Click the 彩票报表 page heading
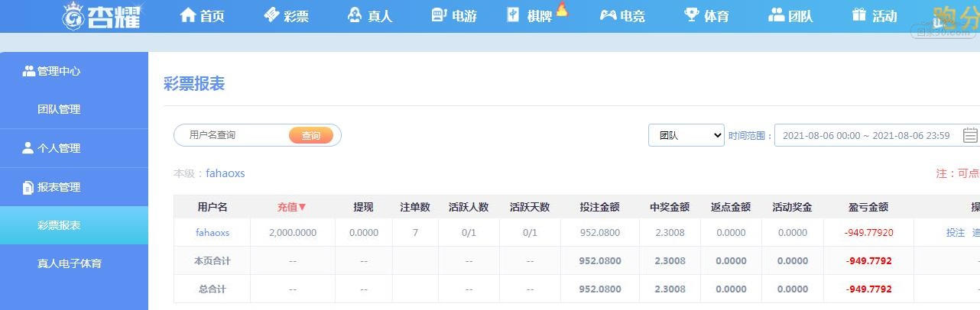The image size is (980, 310). (194, 84)
